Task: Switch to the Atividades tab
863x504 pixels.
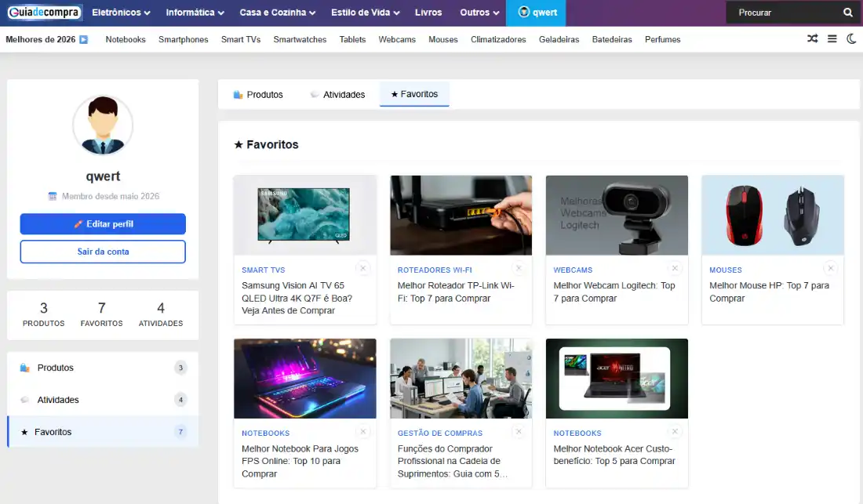Action: pos(337,95)
